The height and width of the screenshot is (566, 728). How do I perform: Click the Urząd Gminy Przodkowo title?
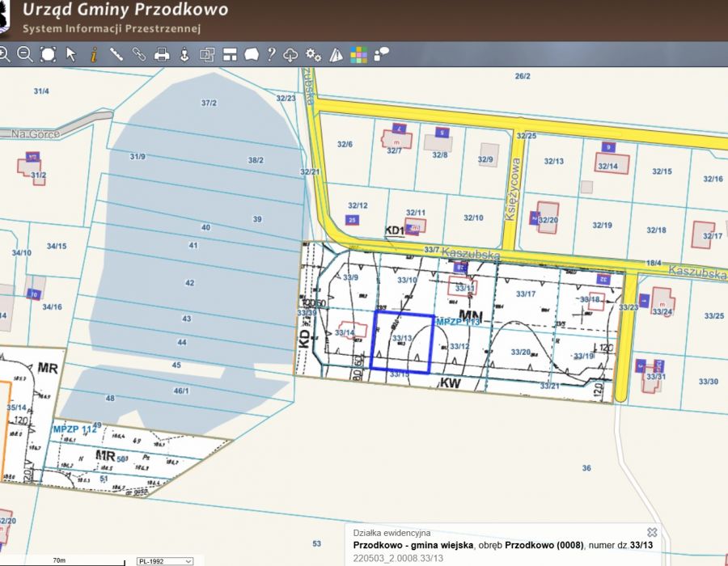point(125,11)
